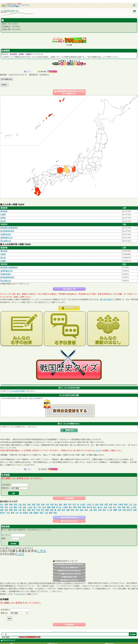Click 世界の名字ランキング button
Screen dimensions: 138x644
[69, 580]
